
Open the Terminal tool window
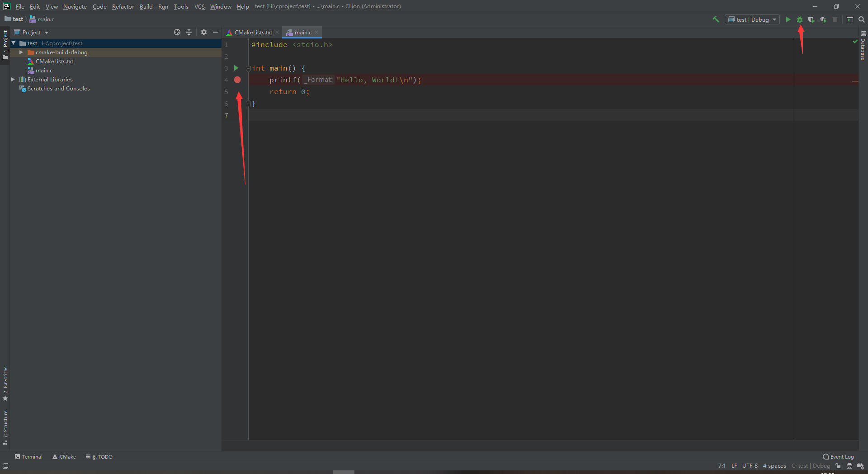[28, 457]
